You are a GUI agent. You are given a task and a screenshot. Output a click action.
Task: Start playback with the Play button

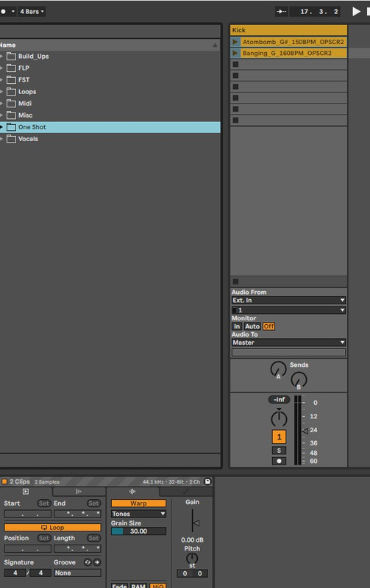[357, 11]
